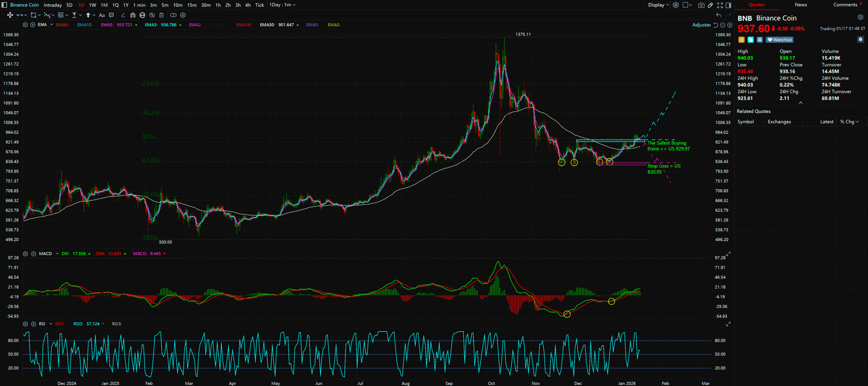868x386 pixels.
Task: Click the screenshot camera icon
Action: 701,5
